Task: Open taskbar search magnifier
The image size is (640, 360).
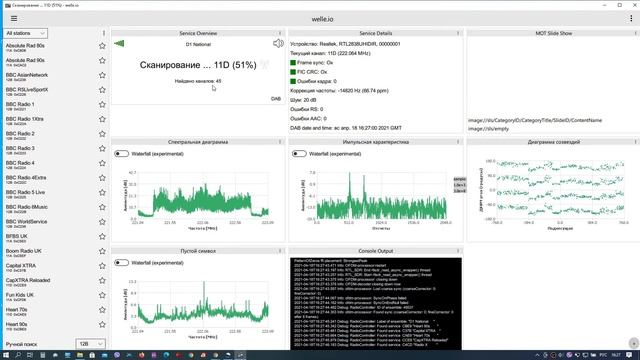Action: [18, 355]
